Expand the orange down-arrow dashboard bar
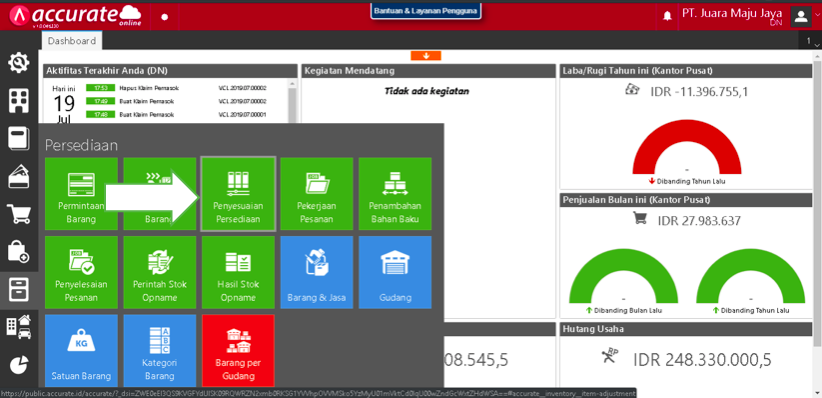Image resolution: width=822 pixels, height=398 pixels. (x=426, y=56)
